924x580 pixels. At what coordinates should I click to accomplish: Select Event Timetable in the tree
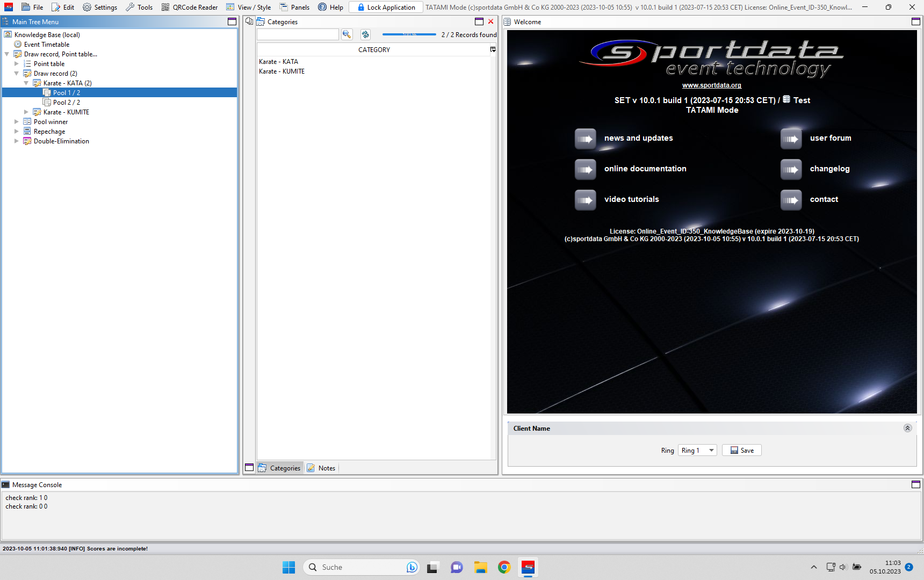coord(47,44)
